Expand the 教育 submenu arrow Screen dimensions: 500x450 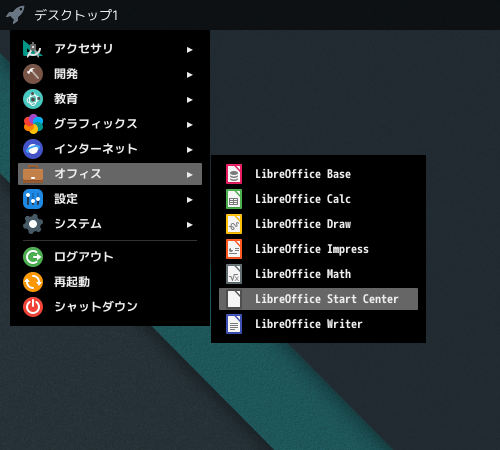190,100
